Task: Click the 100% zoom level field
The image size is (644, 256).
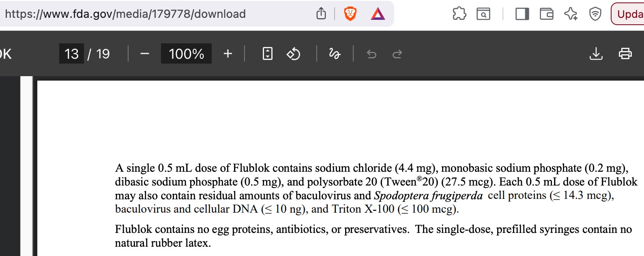Action: pyautogui.click(x=186, y=53)
